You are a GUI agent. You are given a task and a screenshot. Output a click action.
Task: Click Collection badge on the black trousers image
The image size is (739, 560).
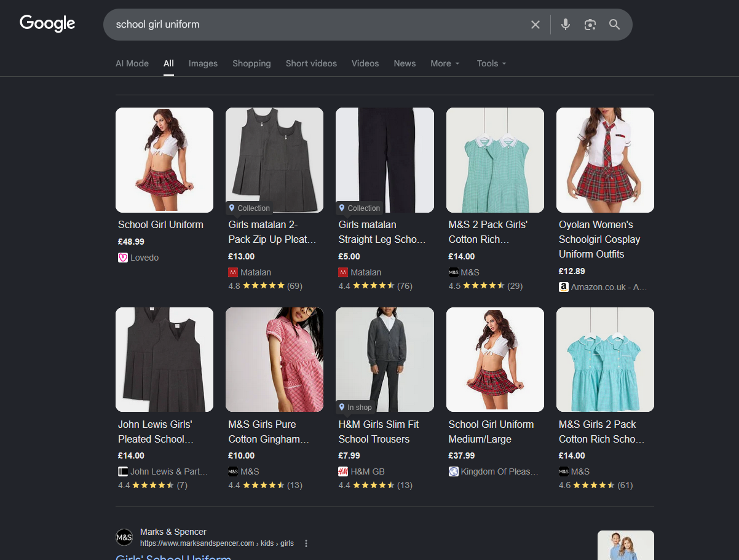click(360, 208)
